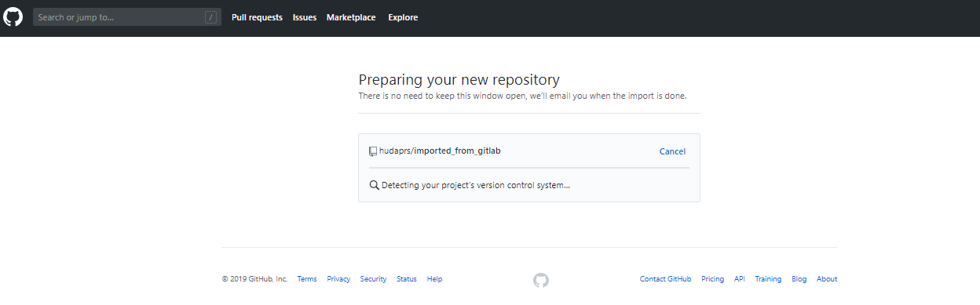Open the Pricing footer link

(x=713, y=279)
